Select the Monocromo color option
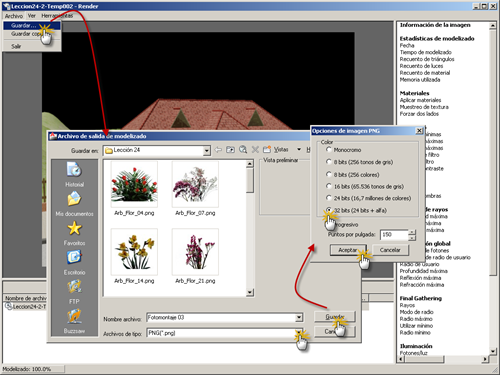The height and width of the screenshot is (375, 500). coord(329,150)
